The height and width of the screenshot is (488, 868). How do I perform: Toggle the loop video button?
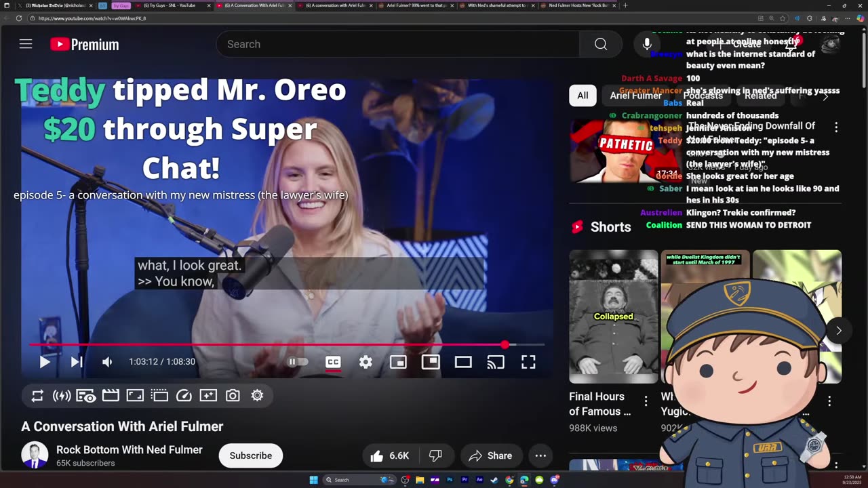(37, 396)
